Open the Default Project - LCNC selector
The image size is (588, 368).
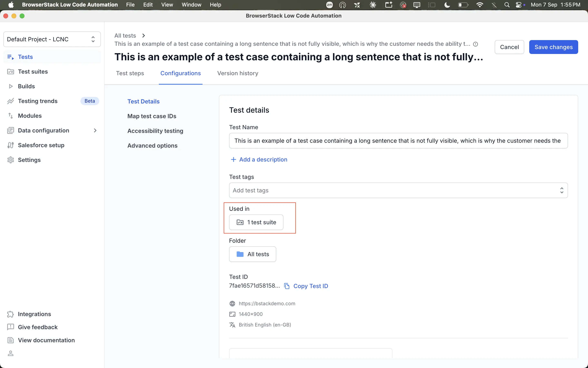(52, 39)
